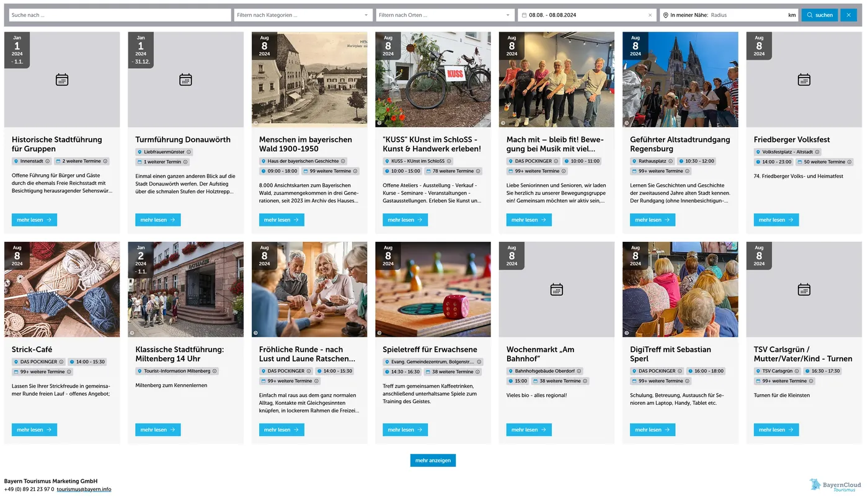Click 'mehr lesen' under Strick-Café

point(34,430)
